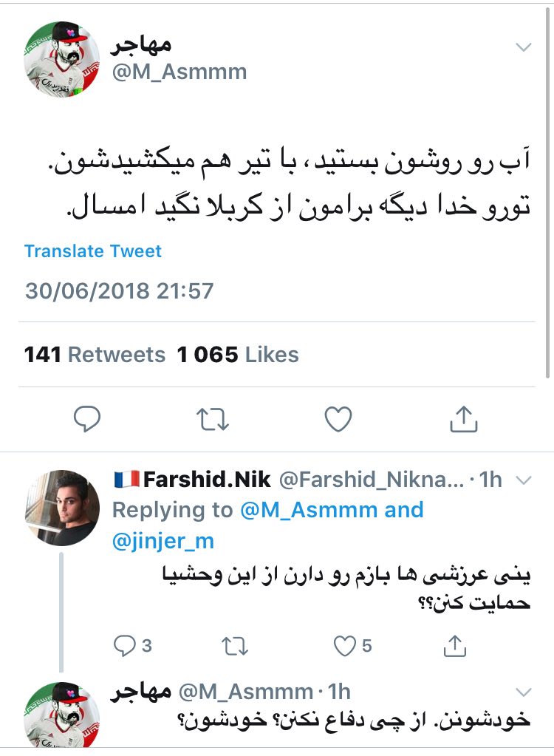View the 1 065 Likes list
Screen dimensions: 554x756
tap(238, 355)
